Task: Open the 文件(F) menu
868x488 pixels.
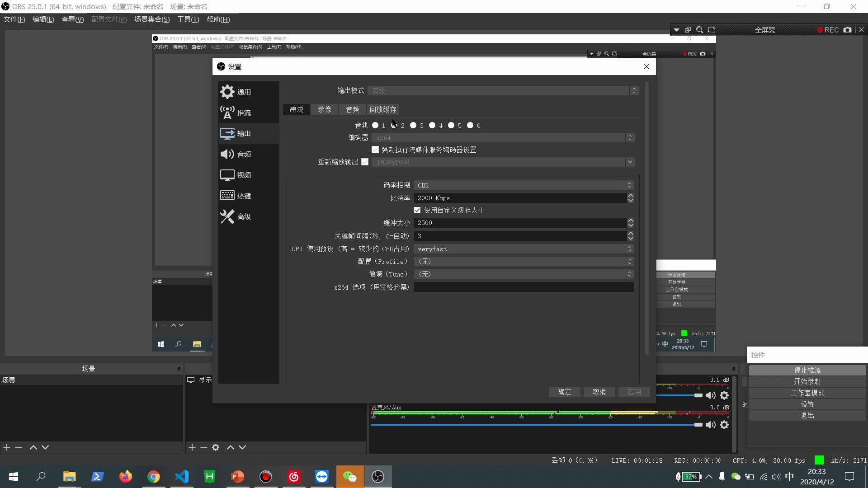Action: tap(14, 19)
